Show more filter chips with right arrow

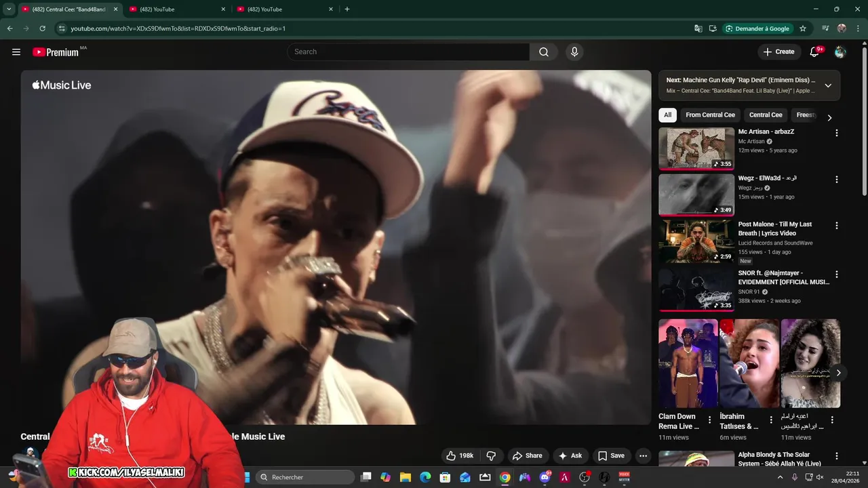coord(829,117)
